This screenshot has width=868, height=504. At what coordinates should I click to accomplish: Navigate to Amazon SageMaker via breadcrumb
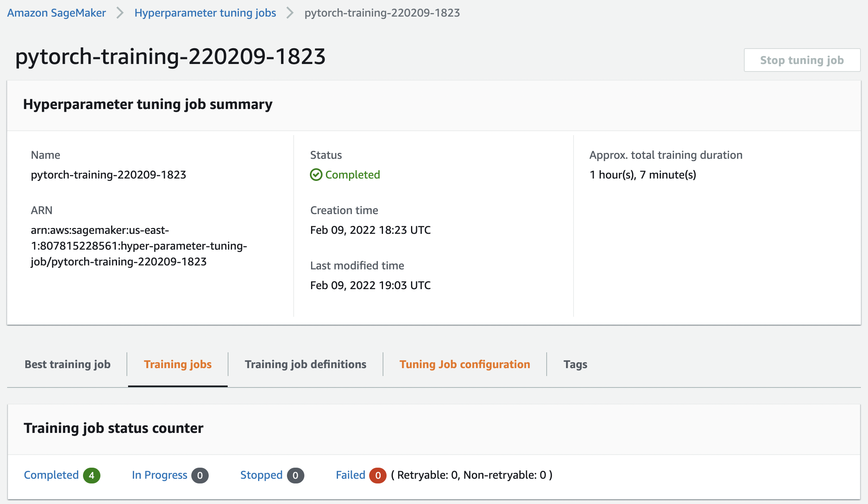(x=56, y=13)
